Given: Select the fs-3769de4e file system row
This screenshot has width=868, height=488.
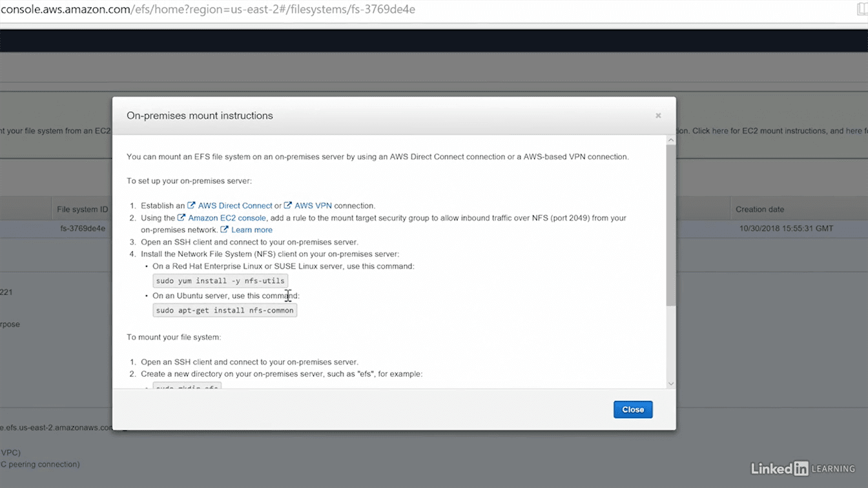Looking at the screenshot, I should [x=83, y=229].
